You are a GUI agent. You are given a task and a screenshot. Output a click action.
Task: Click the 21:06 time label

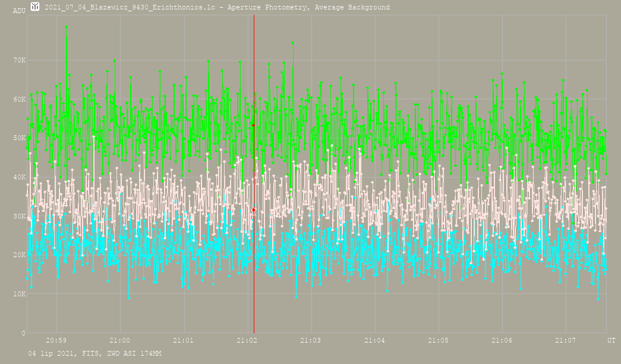[502, 340]
